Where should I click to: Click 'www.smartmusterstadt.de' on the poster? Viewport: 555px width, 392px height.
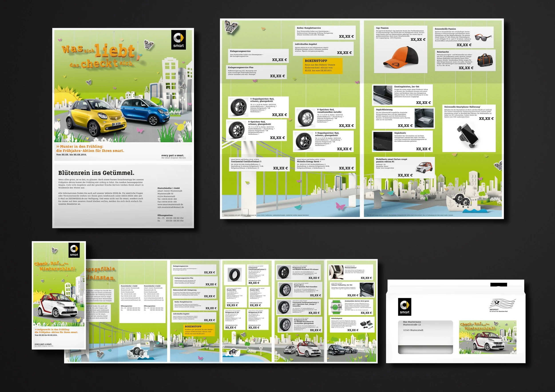click(170, 204)
